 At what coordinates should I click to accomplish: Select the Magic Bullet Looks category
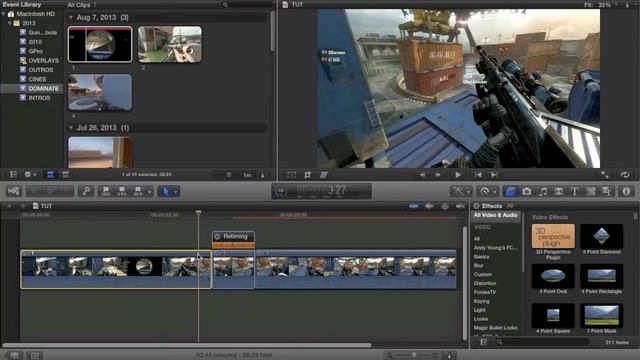(x=496, y=328)
